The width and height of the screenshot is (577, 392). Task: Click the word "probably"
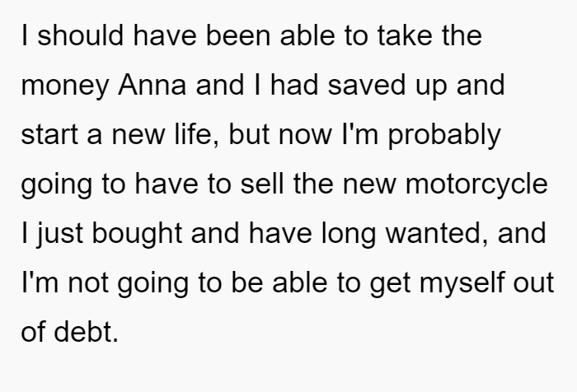(x=444, y=135)
